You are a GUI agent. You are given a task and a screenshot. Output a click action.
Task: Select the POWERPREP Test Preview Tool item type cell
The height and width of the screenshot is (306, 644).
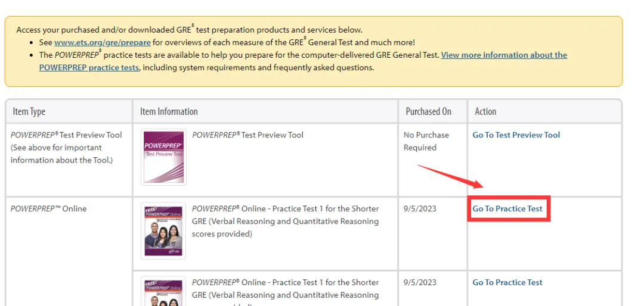click(66, 147)
